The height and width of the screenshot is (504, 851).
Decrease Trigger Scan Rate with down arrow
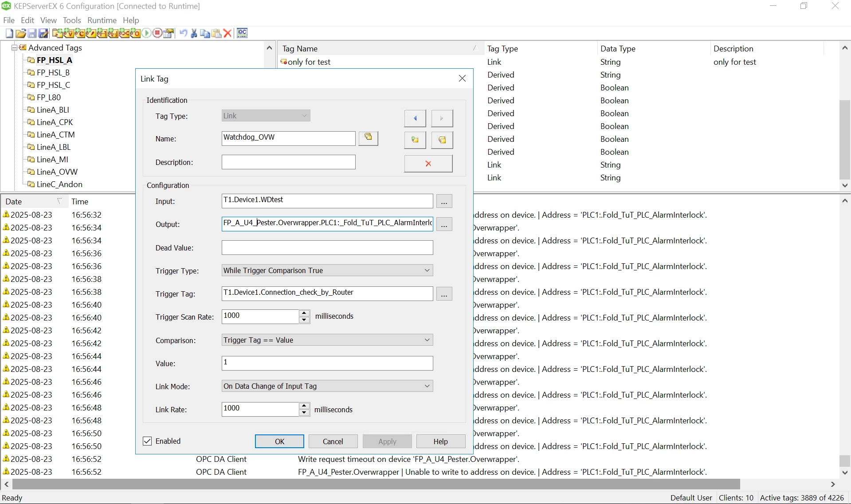[x=304, y=320]
